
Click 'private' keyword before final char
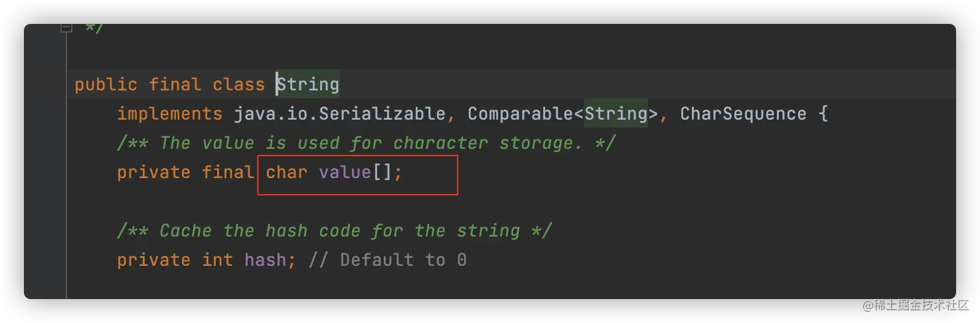coord(153,173)
